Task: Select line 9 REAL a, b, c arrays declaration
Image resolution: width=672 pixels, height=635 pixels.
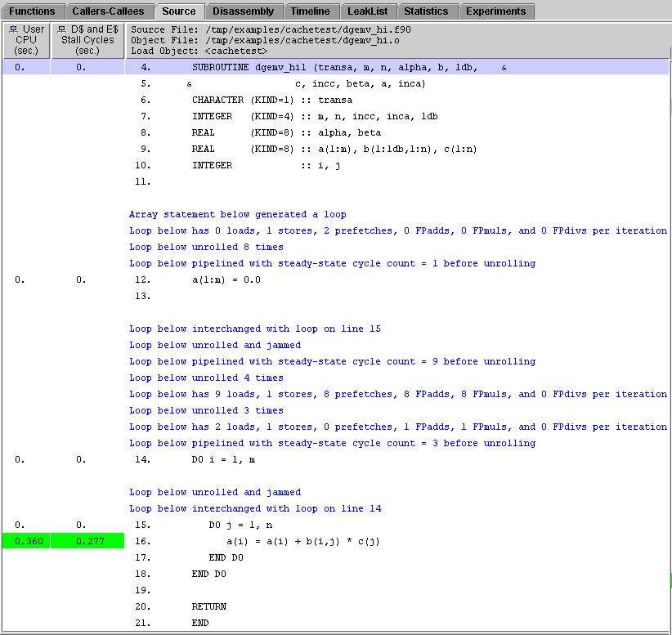Action: [334, 149]
